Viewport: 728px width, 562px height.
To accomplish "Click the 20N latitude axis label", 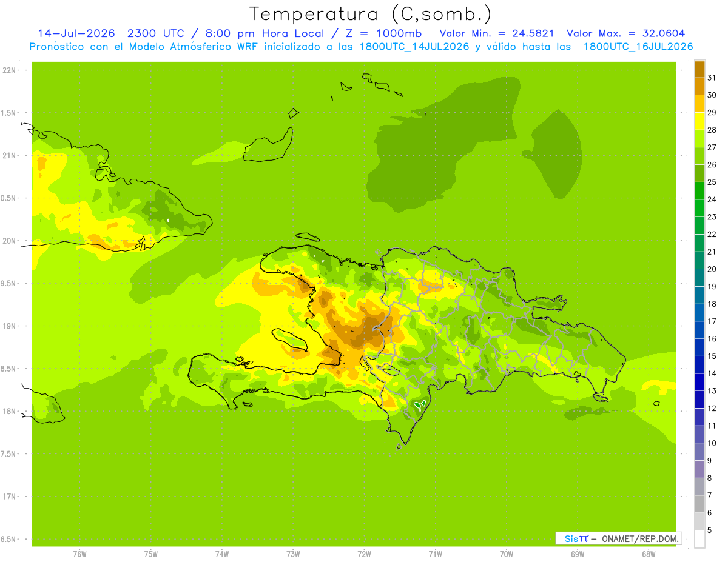I will coord(10,241).
